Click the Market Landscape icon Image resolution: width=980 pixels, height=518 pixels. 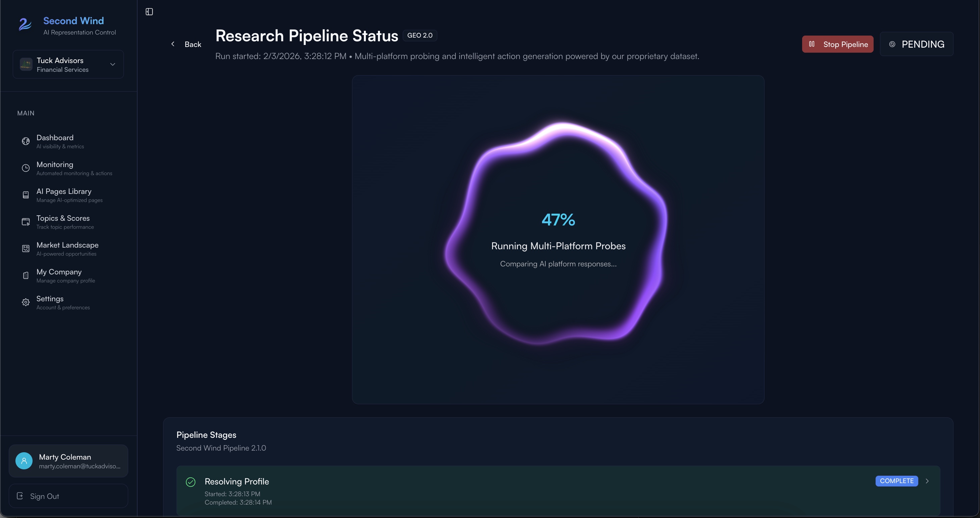tap(26, 248)
